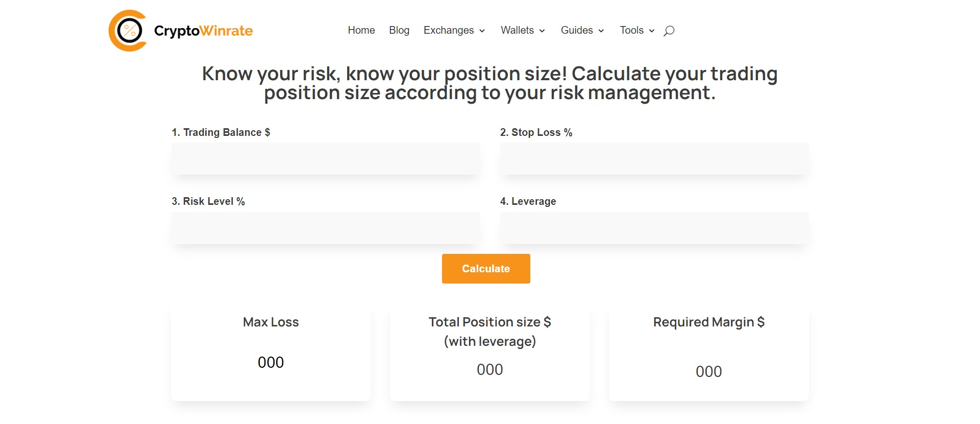The width and height of the screenshot is (980, 424).
Task: Focus the Stop Loss % input field
Action: coord(654,158)
